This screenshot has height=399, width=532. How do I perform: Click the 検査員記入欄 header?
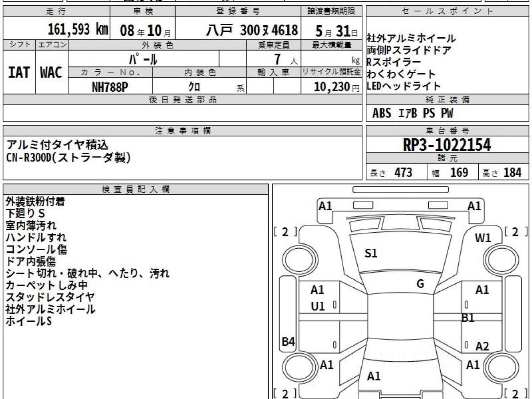(136, 189)
